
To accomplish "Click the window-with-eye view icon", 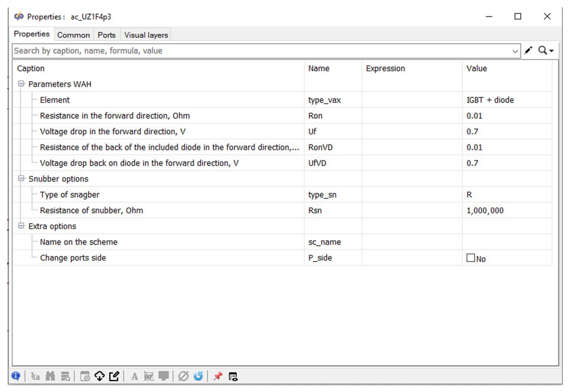I will pyautogui.click(x=233, y=376).
